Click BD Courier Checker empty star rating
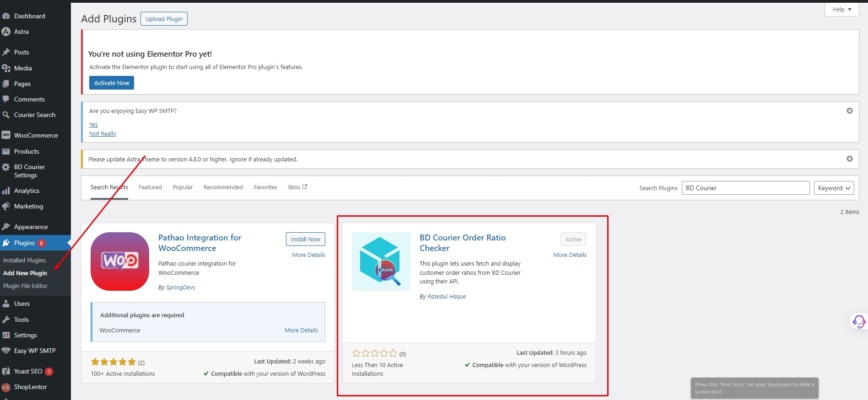 (x=375, y=353)
